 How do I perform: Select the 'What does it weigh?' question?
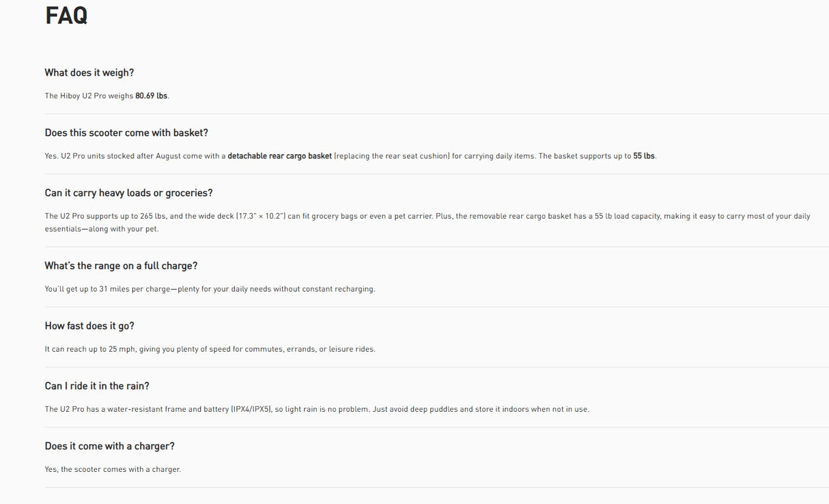click(89, 72)
